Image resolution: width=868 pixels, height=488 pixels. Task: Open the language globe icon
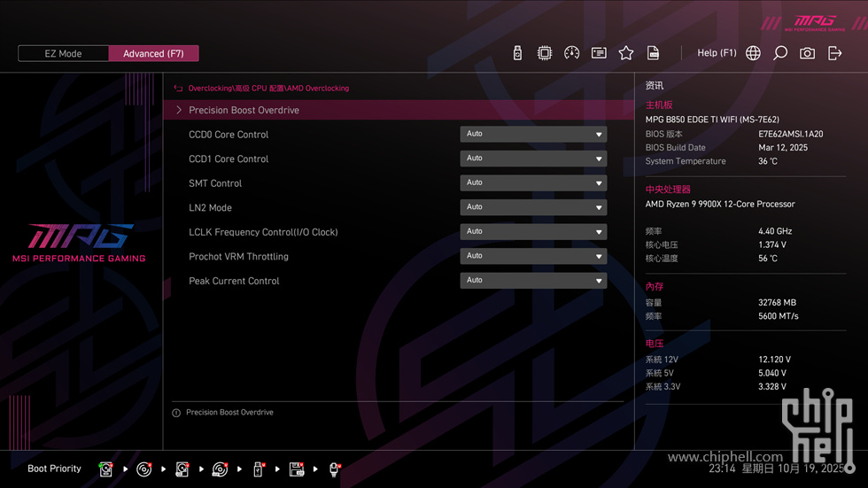tap(753, 53)
